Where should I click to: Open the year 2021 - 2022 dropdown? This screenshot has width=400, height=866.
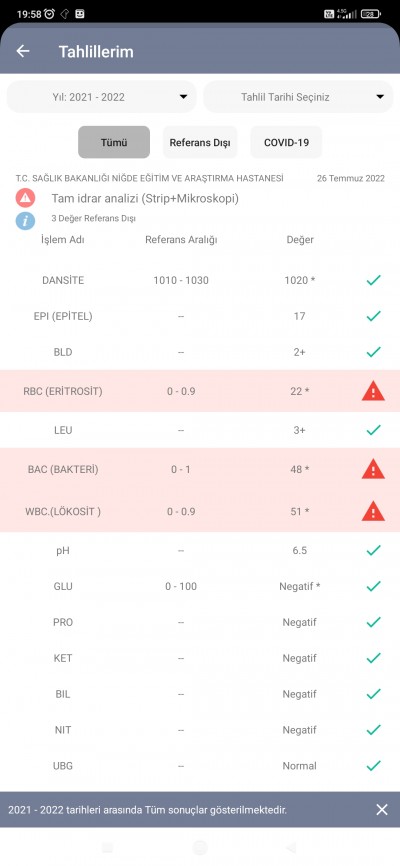point(102,97)
